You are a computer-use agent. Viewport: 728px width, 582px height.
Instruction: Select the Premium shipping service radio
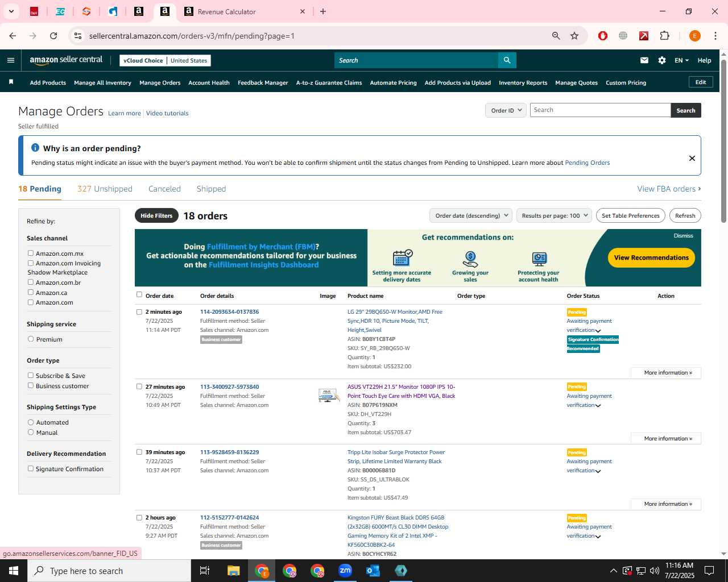pos(31,339)
